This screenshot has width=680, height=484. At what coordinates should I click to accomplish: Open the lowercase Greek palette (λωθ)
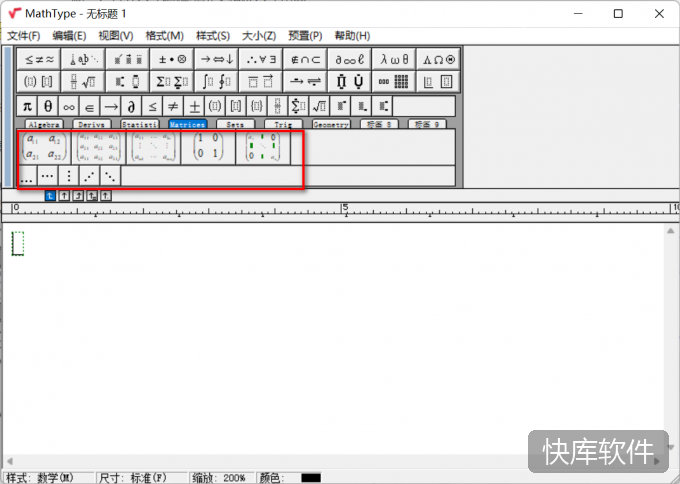pyautogui.click(x=394, y=59)
